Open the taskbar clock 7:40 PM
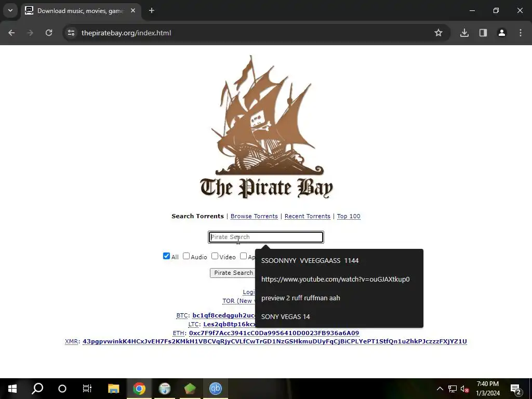The width and height of the screenshot is (532, 399). click(487, 389)
